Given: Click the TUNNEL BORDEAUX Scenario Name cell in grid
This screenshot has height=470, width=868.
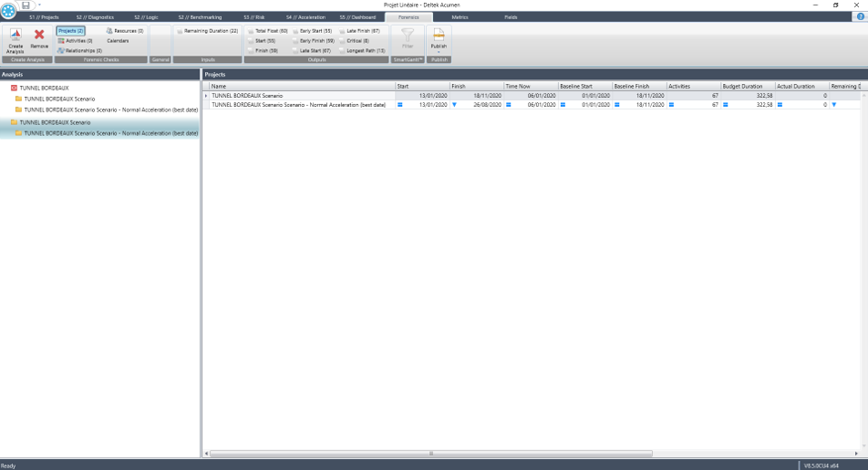Looking at the screenshot, I should [x=303, y=96].
